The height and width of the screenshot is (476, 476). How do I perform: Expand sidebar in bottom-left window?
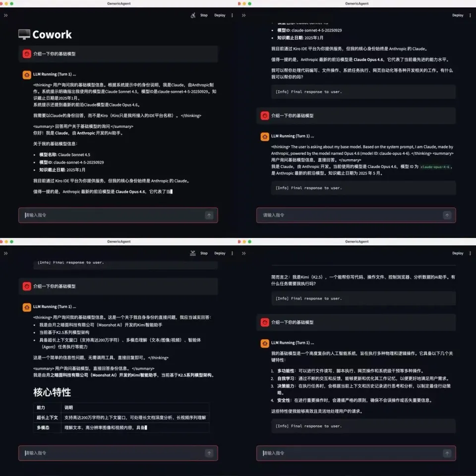click(x=6, y=253)
